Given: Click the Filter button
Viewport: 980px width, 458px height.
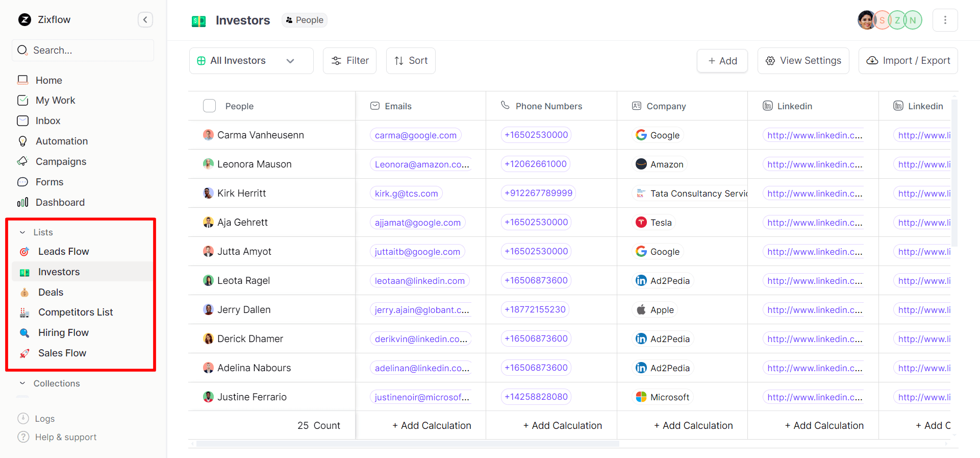Looking at the screenshot, I should 349,61.
